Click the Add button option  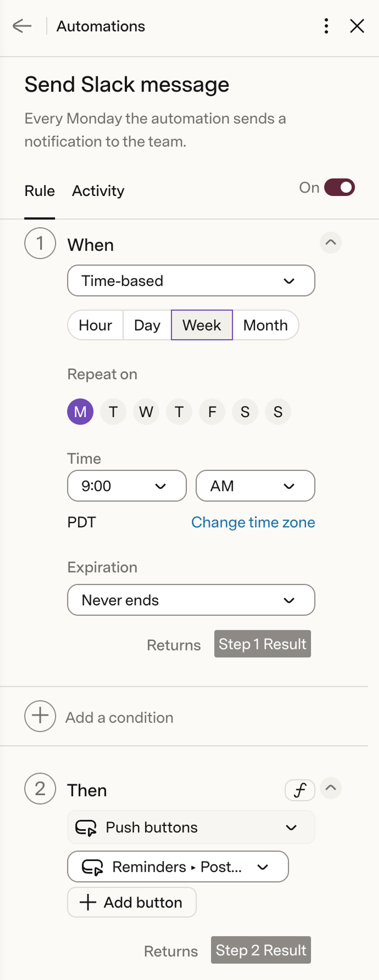132,902
